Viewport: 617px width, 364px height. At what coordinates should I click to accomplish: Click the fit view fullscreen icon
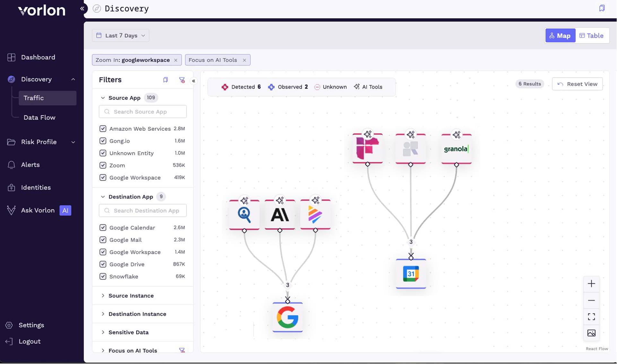591,317
